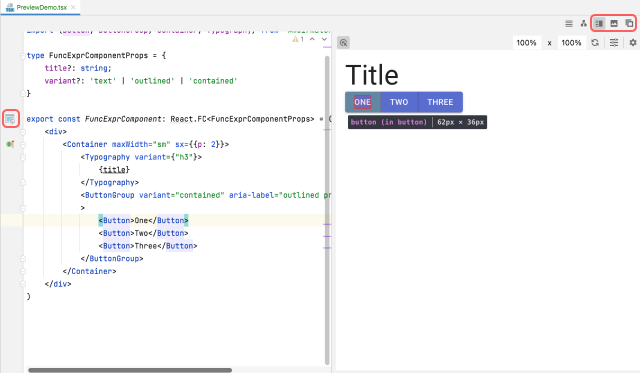Screen dimensions: 640x373
Task: Click the fold marker at </Container>
Action: pos(23,271)
